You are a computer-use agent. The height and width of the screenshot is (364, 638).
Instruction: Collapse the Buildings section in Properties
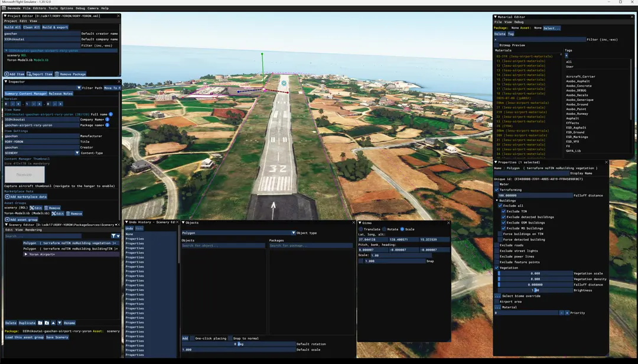click(497, 201)
